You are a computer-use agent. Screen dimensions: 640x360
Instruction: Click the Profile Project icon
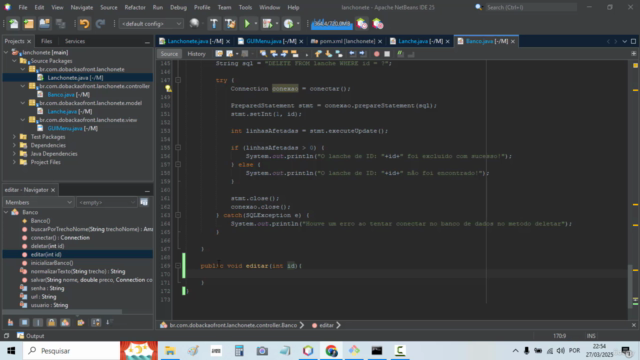click(x=288, y=24)
